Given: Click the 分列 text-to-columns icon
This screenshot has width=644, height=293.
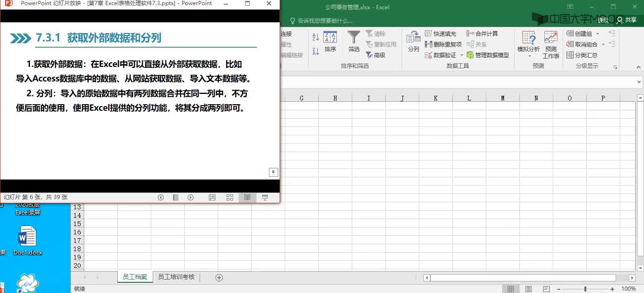Looking at the screenshot, I should point(413,42).
